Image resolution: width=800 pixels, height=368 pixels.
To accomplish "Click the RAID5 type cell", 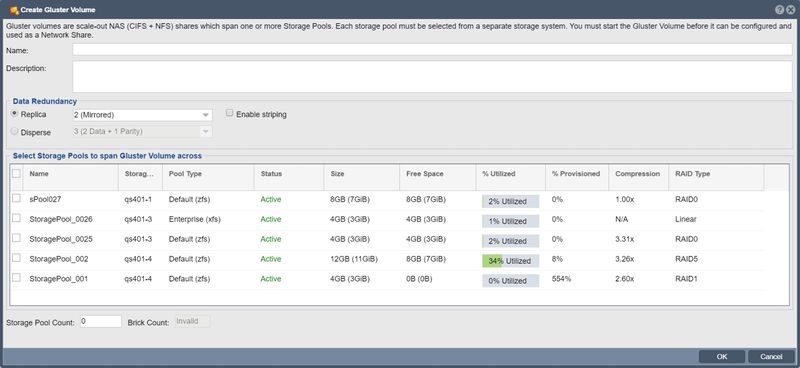I will point(686,259).
